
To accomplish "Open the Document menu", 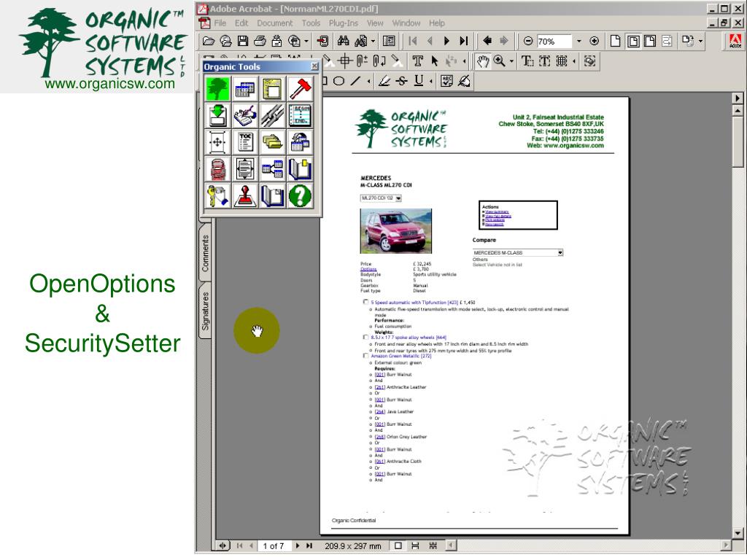I will [275, 23].
